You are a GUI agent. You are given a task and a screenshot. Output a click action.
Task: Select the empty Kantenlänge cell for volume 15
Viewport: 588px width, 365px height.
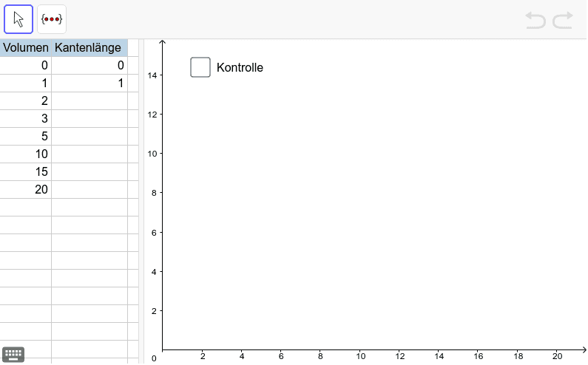pos(89,172)
